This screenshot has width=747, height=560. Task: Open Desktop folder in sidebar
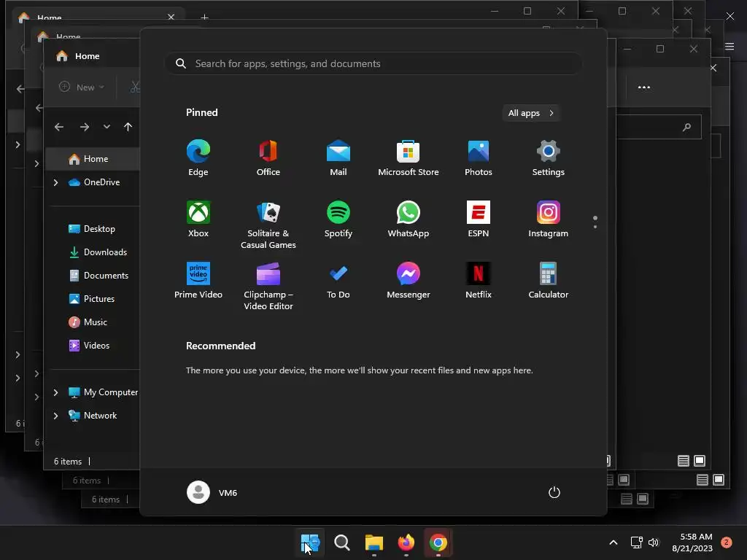coord(92,229)
